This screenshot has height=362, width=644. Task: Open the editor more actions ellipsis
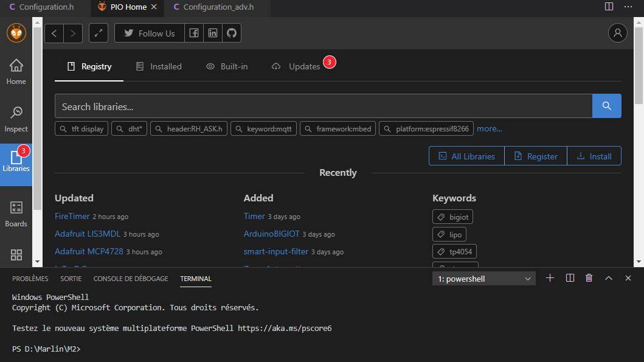point(628,7)
